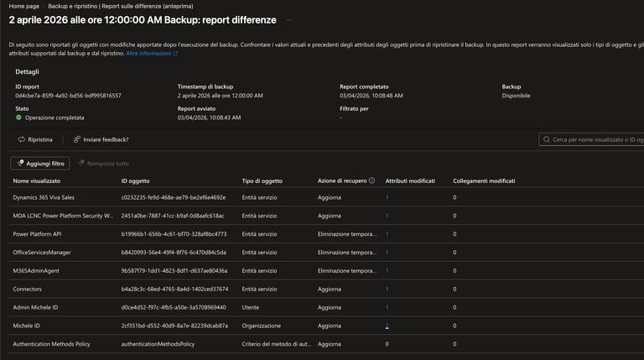Click the magnifier icon in search box

[x=547, y=139]
